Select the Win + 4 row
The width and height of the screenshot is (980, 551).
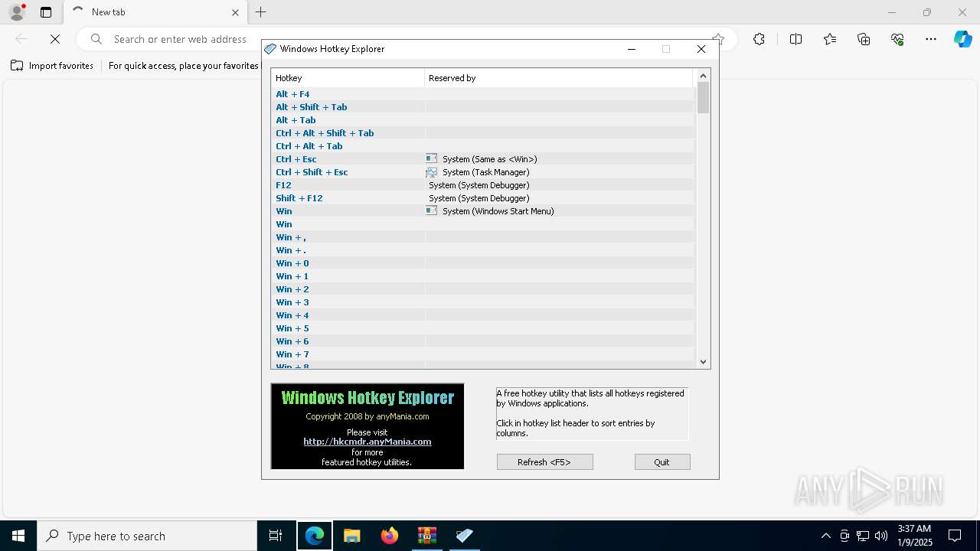[x=483, y=315]
